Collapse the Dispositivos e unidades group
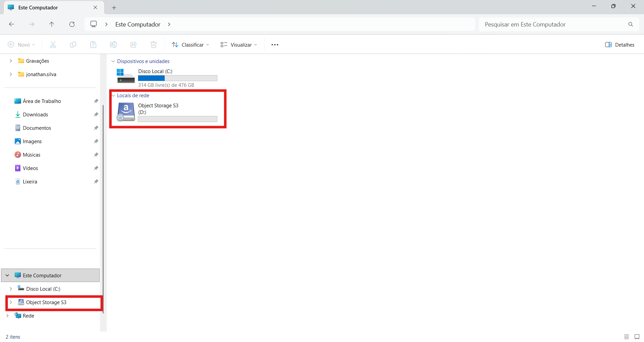The image size is (644, 342). click(113, 61)
